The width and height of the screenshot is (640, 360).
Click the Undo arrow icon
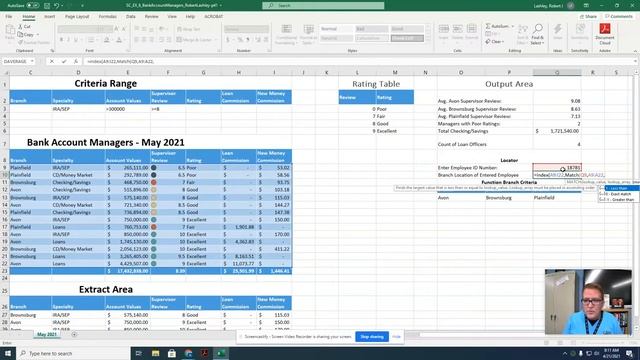pyautogui.click(x=56, y=6)
